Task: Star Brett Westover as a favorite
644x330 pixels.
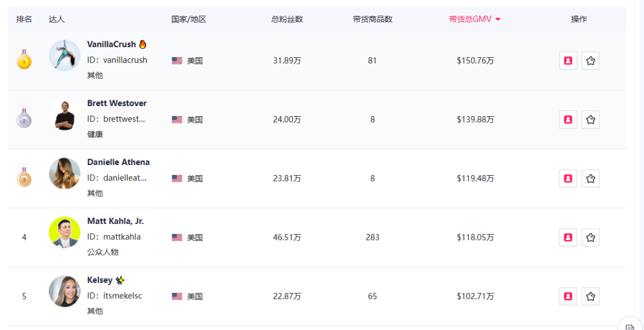Action: tap(590, 120)
